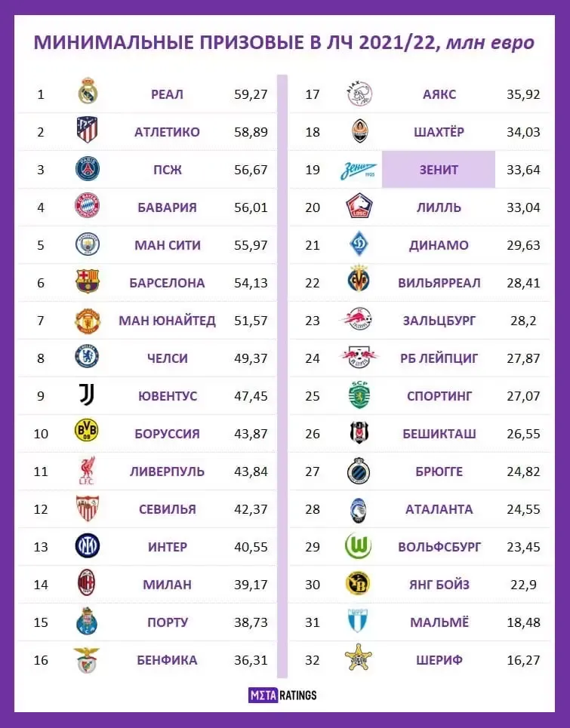
Task: Click Real's prize value 59,27
Action: coord(251,94)
